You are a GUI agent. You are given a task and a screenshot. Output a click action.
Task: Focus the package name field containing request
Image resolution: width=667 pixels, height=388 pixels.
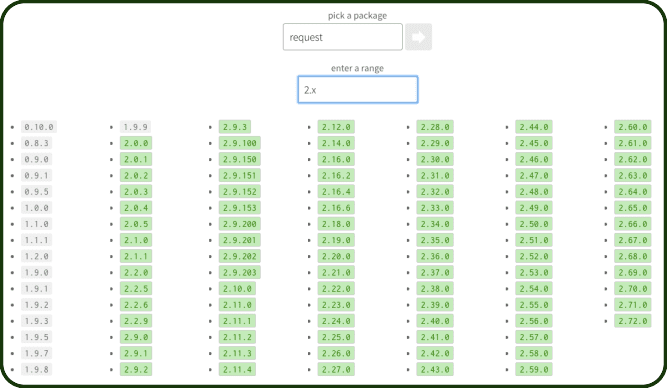point(342,37)
